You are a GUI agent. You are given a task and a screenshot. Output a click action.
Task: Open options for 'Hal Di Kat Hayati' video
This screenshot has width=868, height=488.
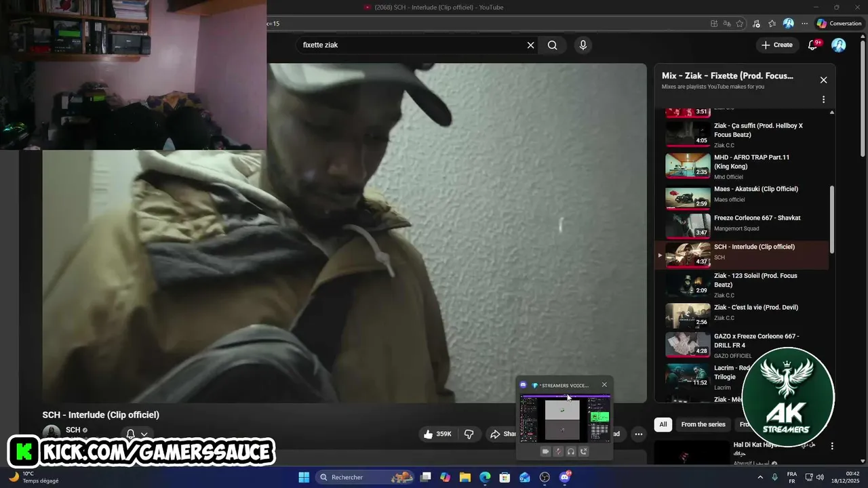[x=832, y=446]
